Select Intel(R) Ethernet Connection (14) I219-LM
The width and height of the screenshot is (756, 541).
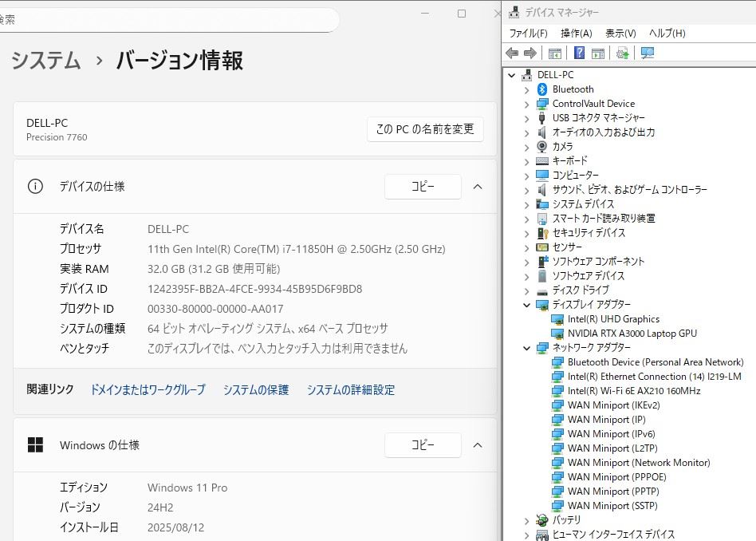[654, 377]
